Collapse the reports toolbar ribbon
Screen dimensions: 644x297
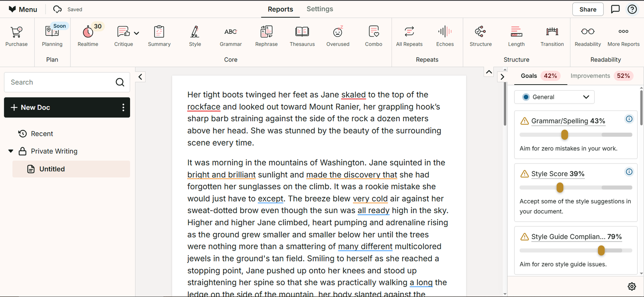tap(489, 72)
